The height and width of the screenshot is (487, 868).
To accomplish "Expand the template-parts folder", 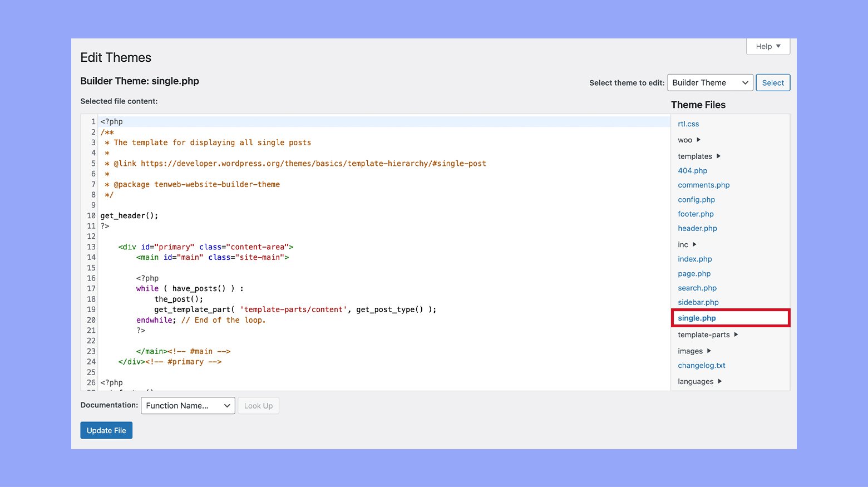I will pos(708,335).
